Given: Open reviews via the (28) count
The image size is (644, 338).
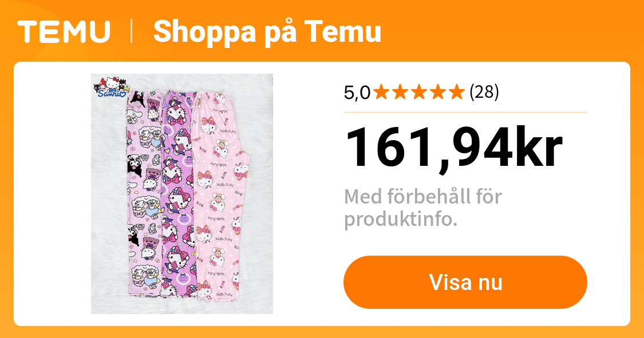Looking at the screenshot, I should pos(483,92).
